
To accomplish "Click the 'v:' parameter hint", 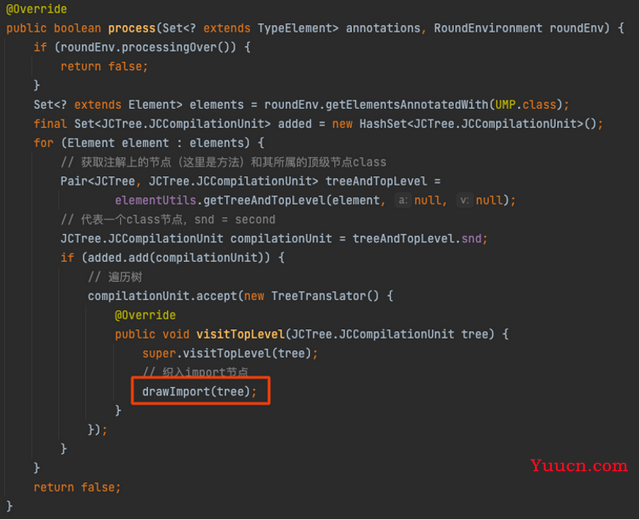I will 464,200.
